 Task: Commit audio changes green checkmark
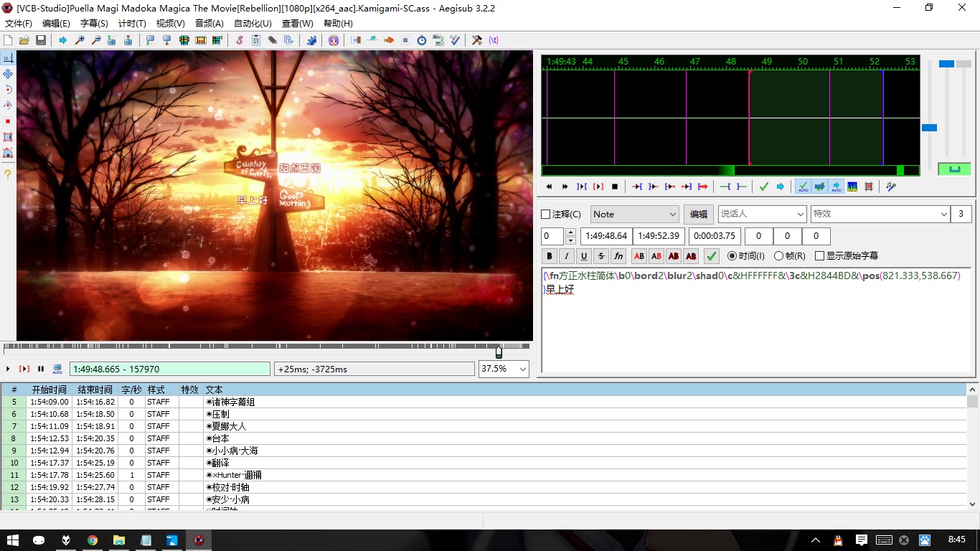coord(764,187)
